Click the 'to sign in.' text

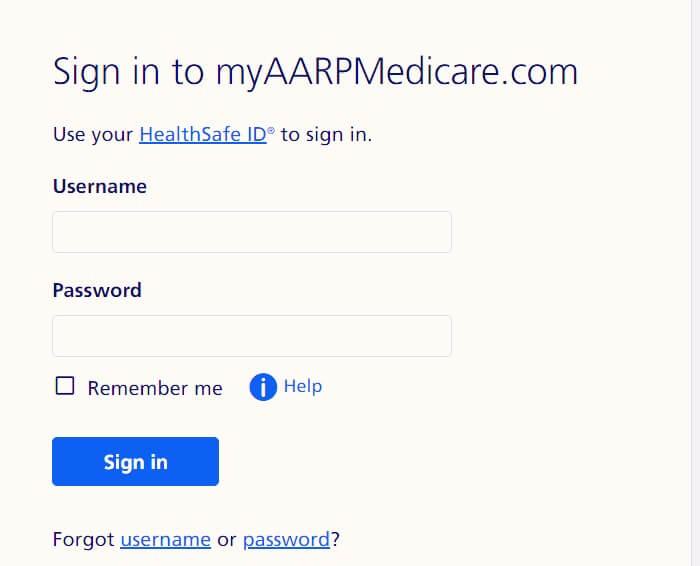[326, 134]
